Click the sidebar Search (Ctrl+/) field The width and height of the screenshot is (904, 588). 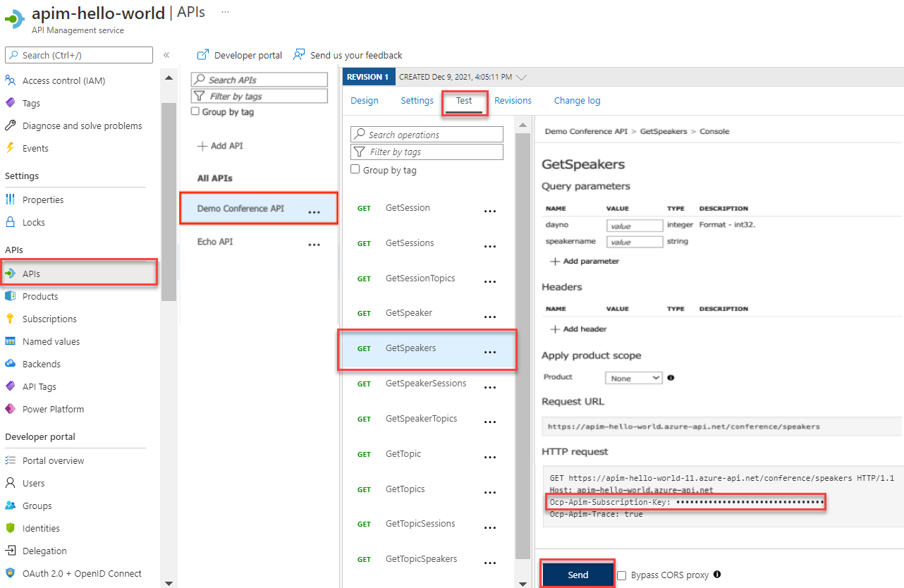point(79,55)
